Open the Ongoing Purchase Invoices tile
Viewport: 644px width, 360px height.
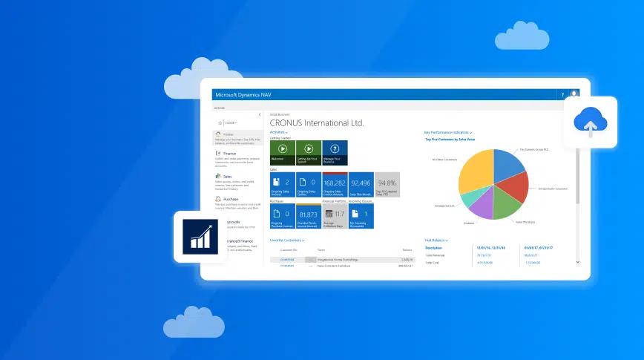[x=282, y=216]
